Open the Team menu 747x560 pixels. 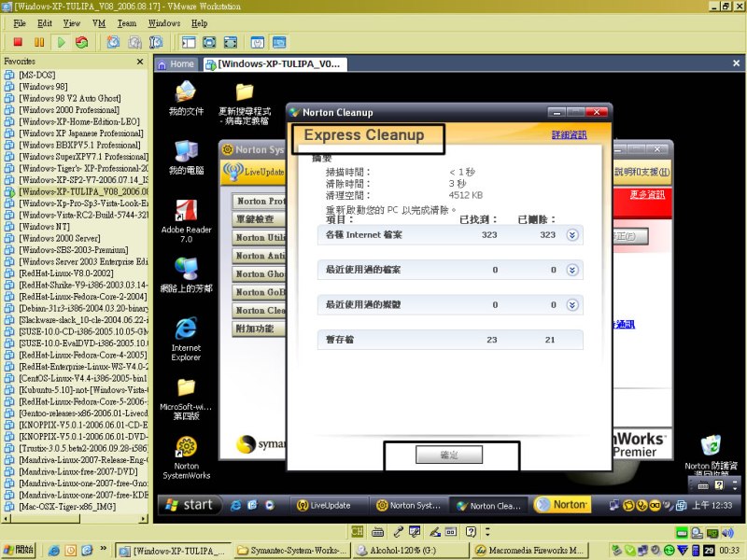pyautogui.click(x=127, y=23)
